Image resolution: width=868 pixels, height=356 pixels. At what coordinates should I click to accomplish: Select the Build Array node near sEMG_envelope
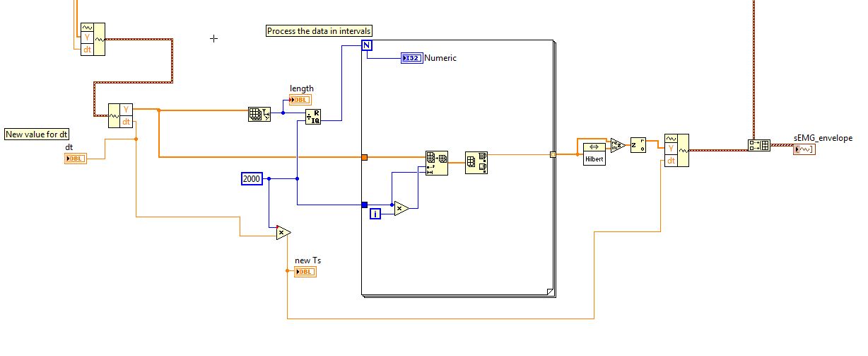[759, 145]
